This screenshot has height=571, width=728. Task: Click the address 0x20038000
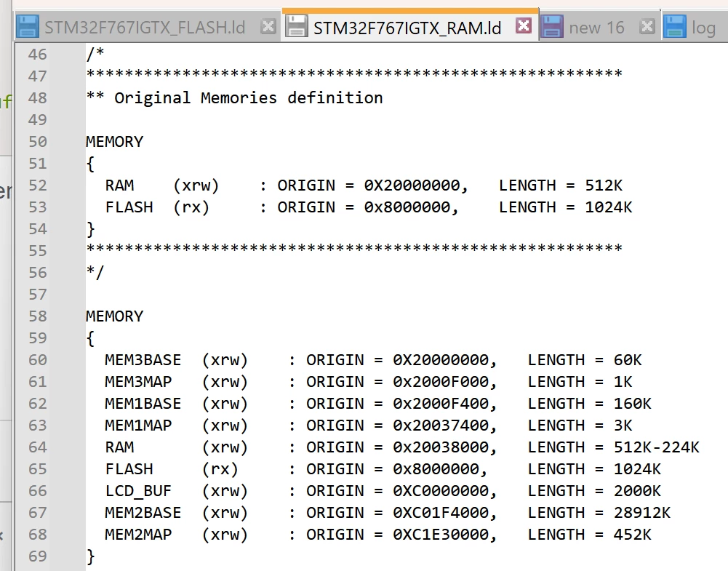coord(441,447)
